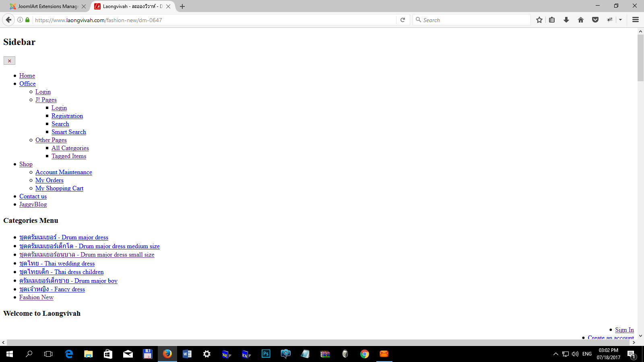Open 'Drum major dress medium size' category
644x362 pixels.
(x=89, y=246)
